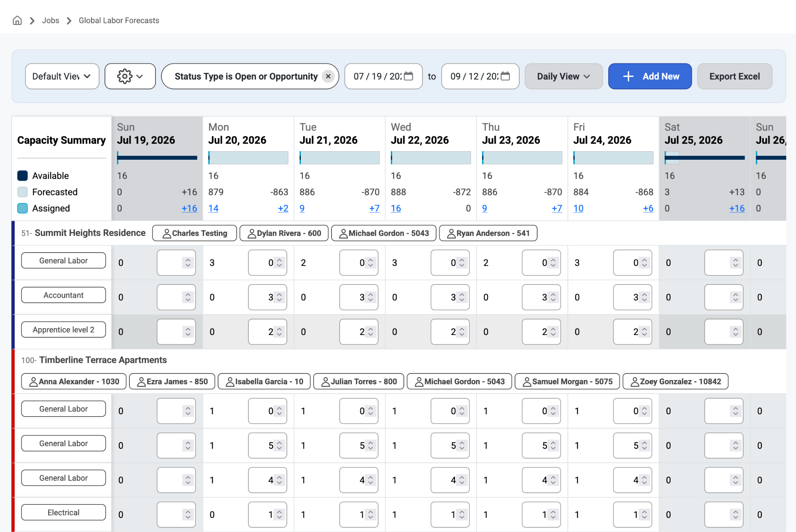Click Timberline Terrace Apartments job title
The image size is (796, 532).
pos(103,360)
